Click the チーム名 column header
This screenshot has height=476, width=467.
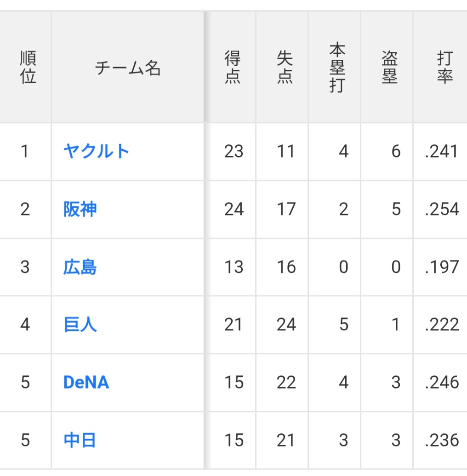pyautogui.click(x=127, y=69)
